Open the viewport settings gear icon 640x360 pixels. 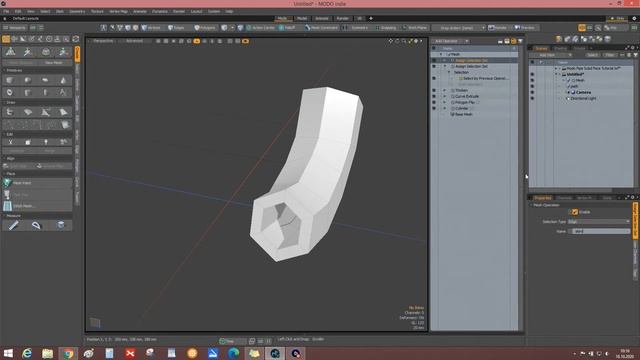click(x=416, y=41)
